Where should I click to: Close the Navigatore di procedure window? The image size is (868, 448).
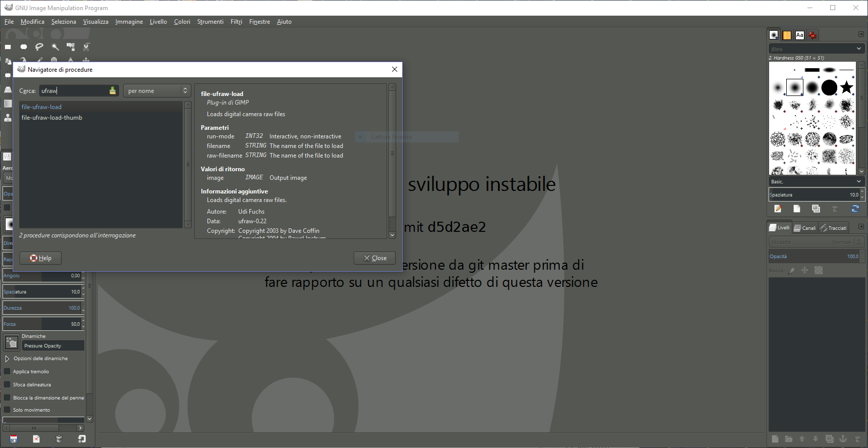[x=395, y=69]
